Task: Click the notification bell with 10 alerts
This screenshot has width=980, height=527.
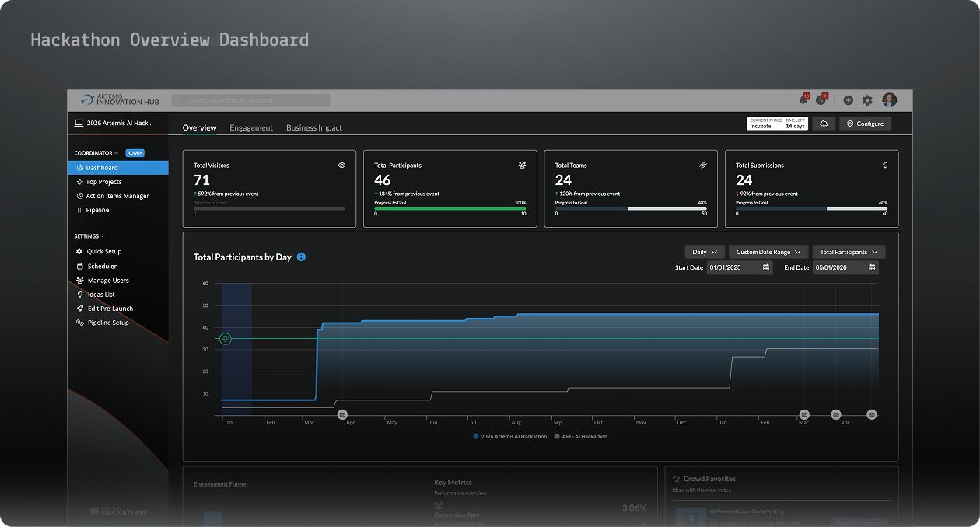Action: 802,100
